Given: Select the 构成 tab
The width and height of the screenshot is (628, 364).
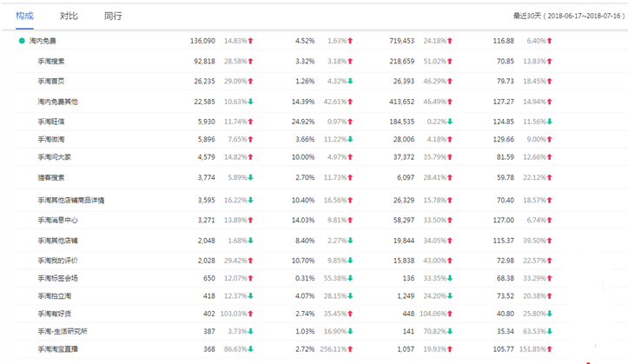Looking at the screenshot, I should 24,16.
